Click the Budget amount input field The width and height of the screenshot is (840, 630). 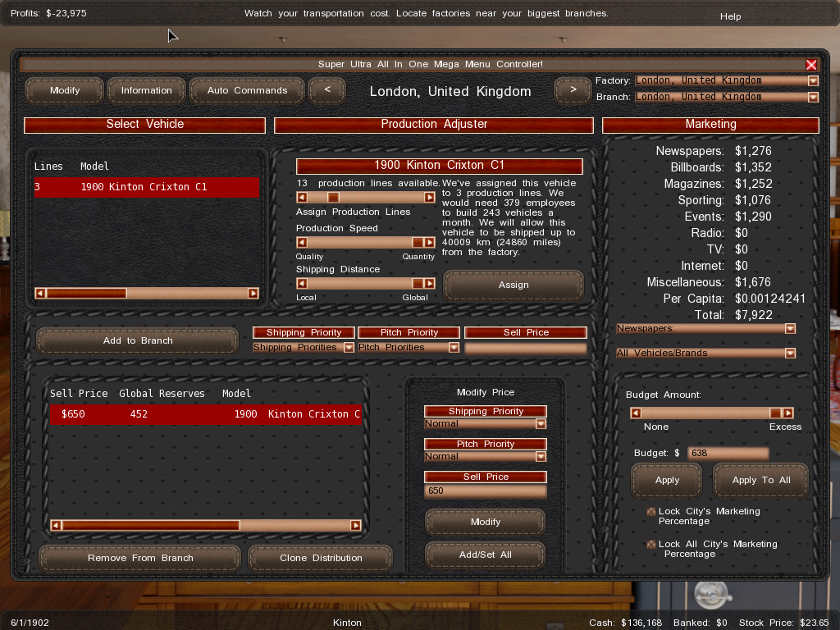coord(728,453)
